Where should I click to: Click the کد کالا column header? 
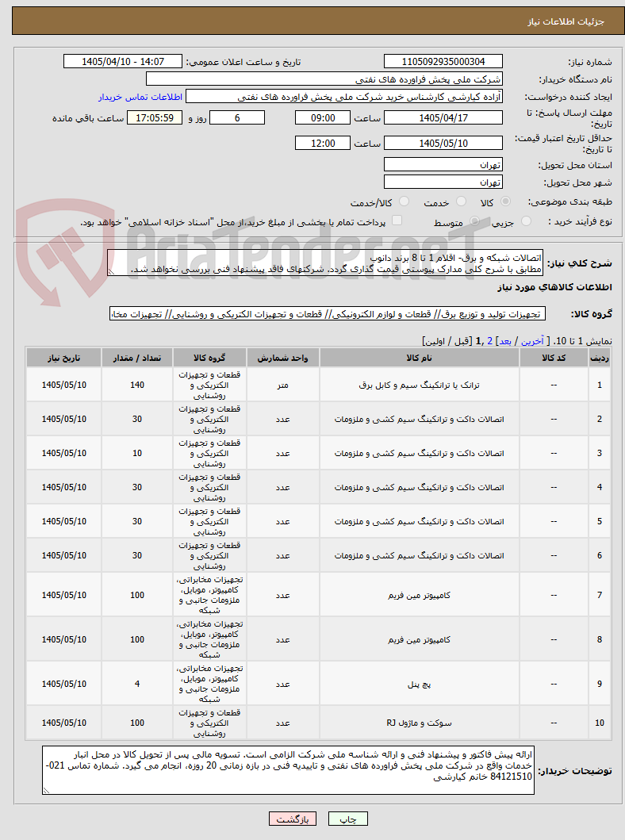[x=554, y=358]
